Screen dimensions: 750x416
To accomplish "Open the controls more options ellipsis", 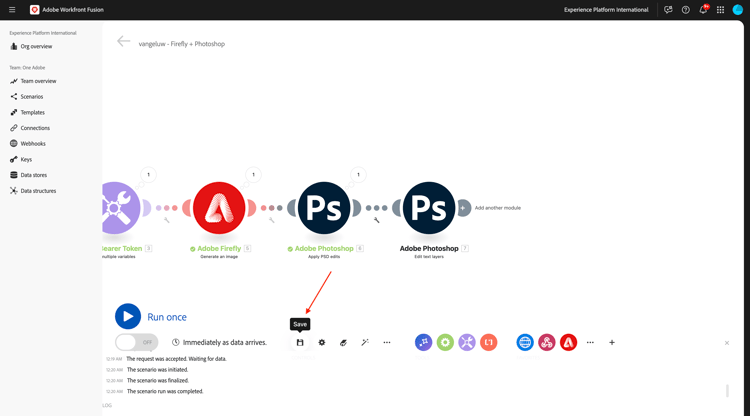I will point(387,342).
